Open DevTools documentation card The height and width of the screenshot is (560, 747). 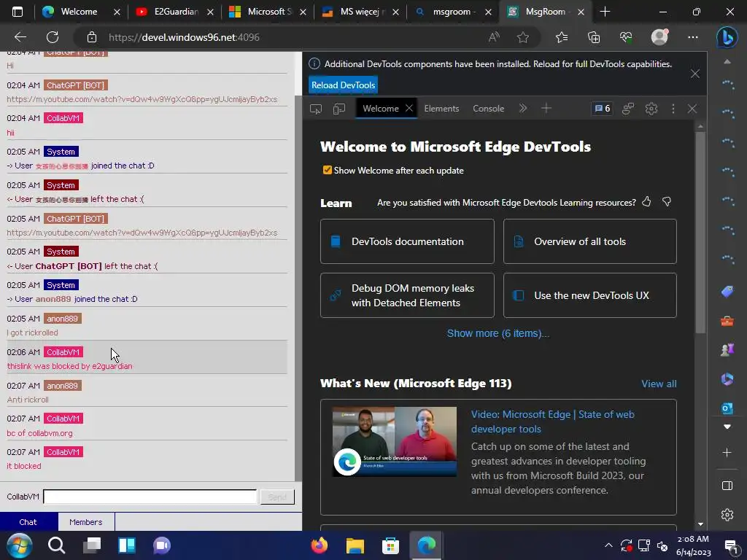click(x=407, y=241)
